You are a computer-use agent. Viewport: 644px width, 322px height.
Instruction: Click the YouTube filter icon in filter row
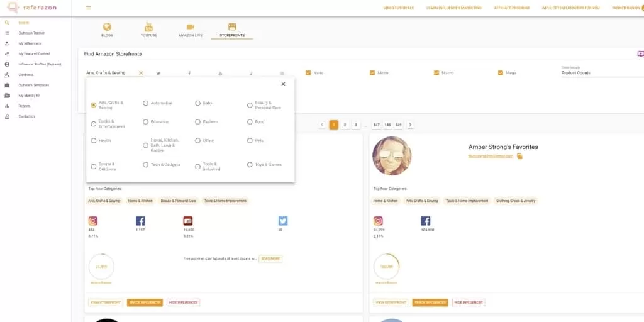pyautogui.click(x=220, y=74)
